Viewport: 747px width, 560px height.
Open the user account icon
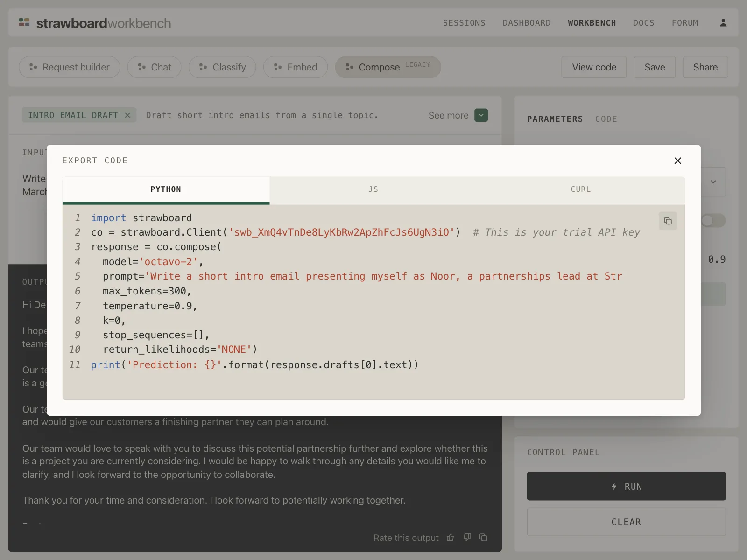(x=723, y=23)
